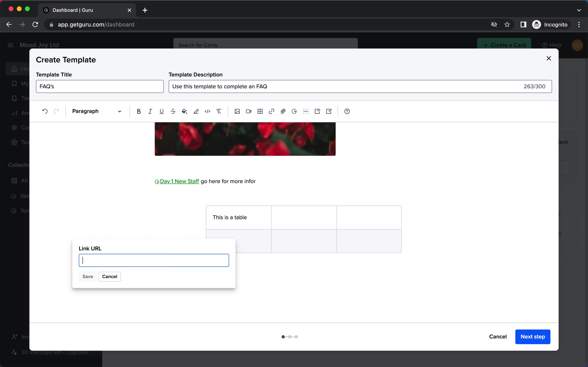Select the flower image thumbnail
Image resolution: width=588 pixels, height=367 pixels.
point(245,139)
